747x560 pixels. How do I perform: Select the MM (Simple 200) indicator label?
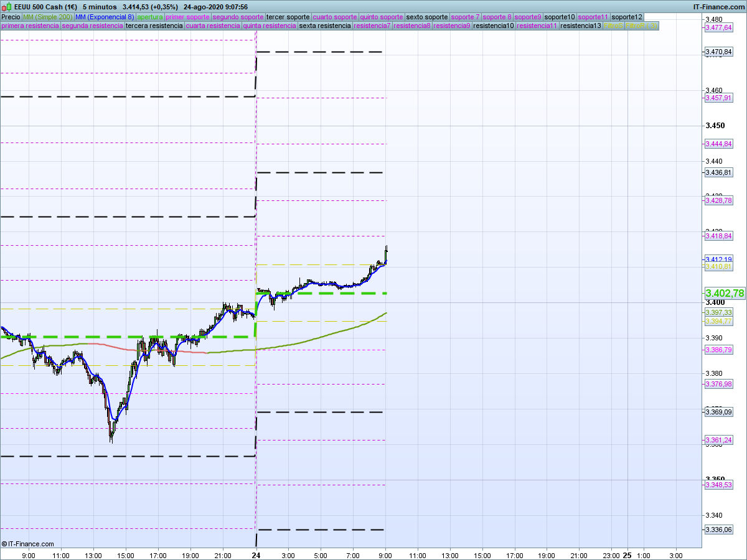pos(47,17)
